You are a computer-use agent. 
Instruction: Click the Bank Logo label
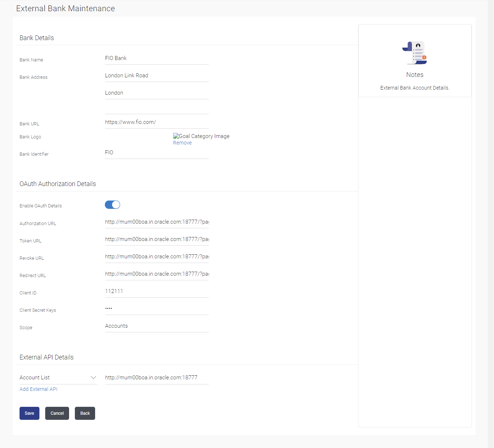click(30, 137)
